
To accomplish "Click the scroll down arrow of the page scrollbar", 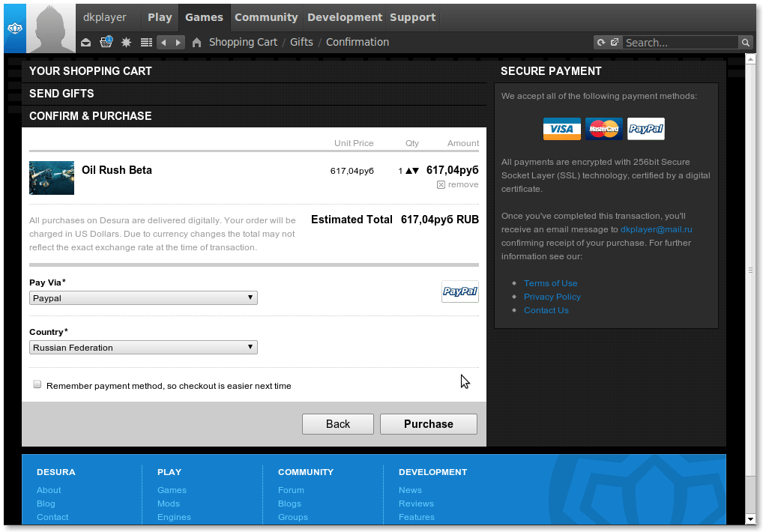I will coord(750,519).
